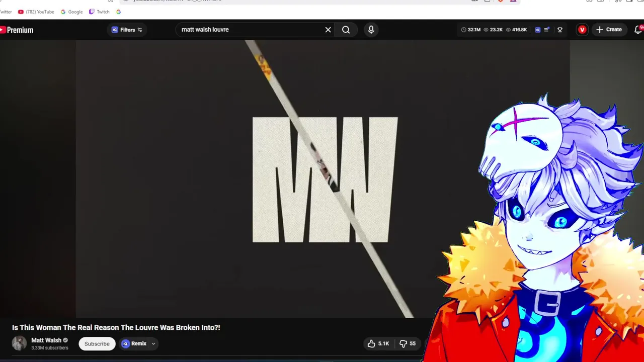Open the vidIQ Filters button
Image resolution: width=644 pixels, height=362 pixels.
(127, 30)
